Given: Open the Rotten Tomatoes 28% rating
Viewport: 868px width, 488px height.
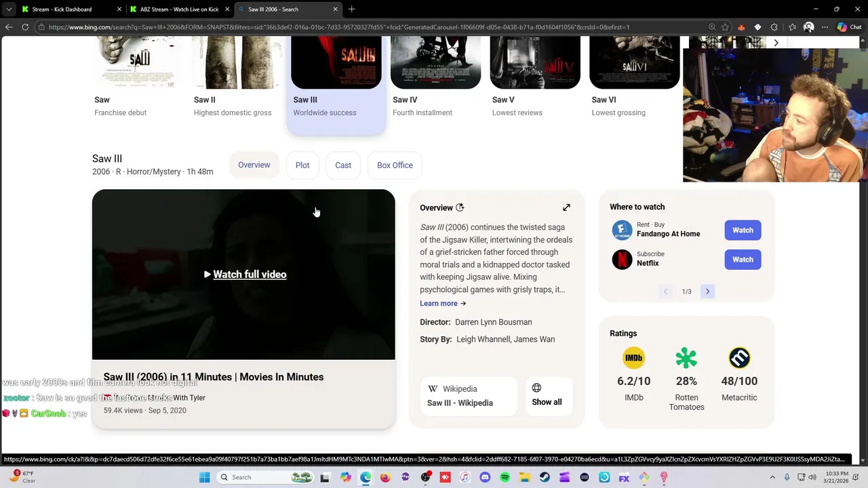Looking at the screenshot, I should point(686,380).
